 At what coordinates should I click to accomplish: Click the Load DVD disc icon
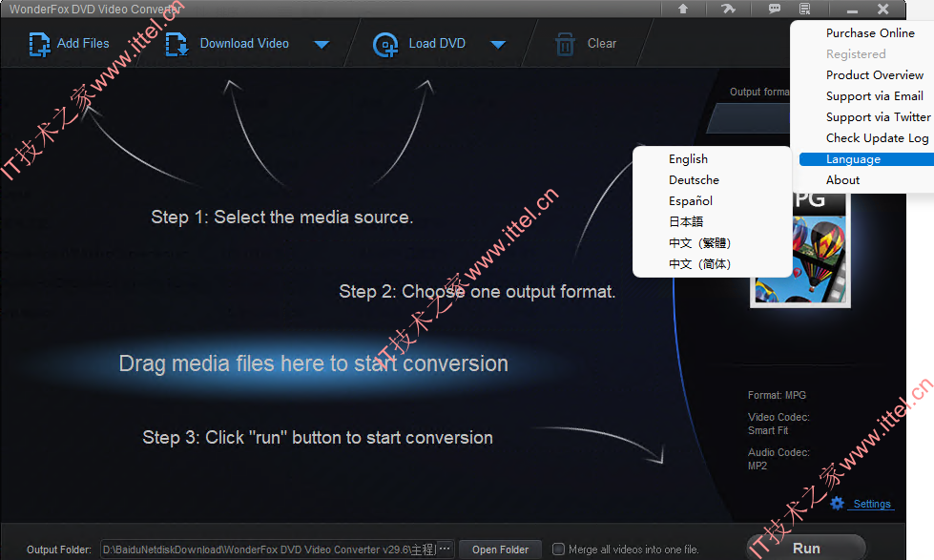385,45
